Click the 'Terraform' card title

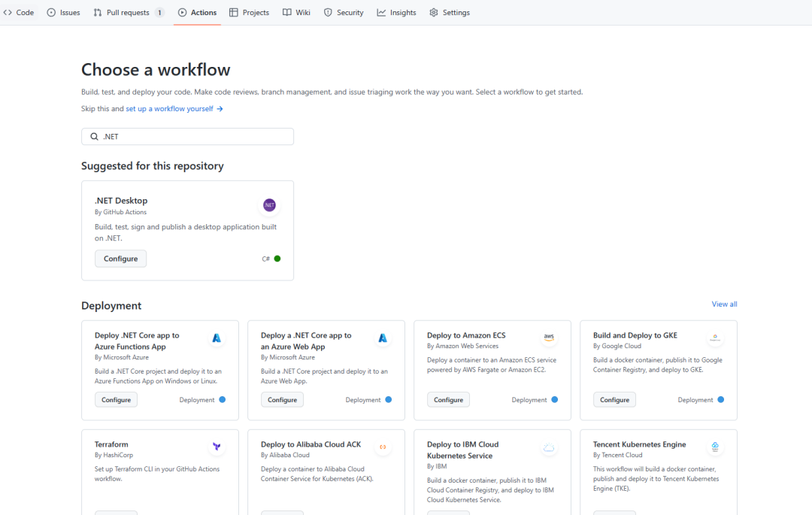click(111, 444)
